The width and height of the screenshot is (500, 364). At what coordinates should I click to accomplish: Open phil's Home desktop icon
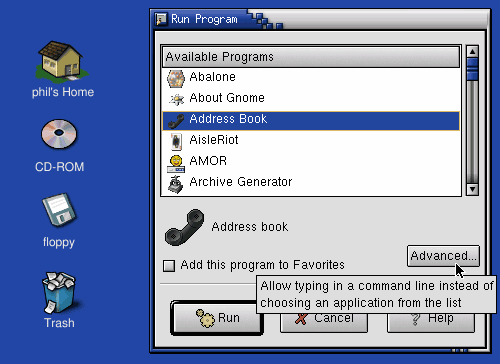click(x=61, y=61)
